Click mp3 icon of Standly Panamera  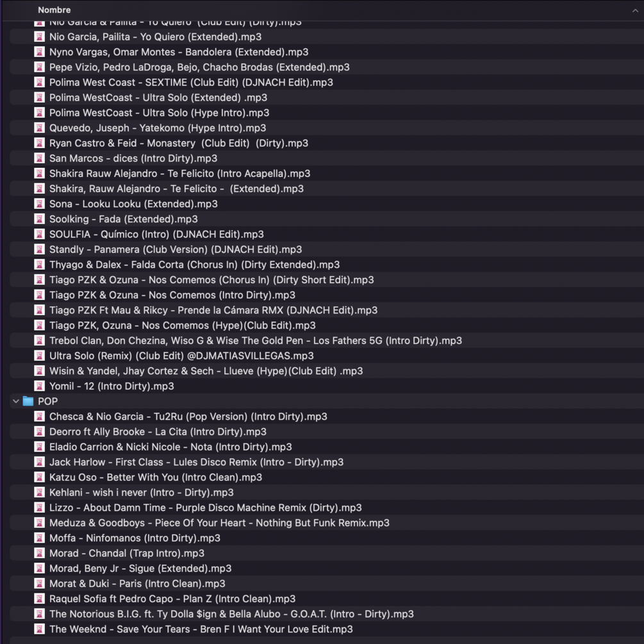(x=40, y=250)
